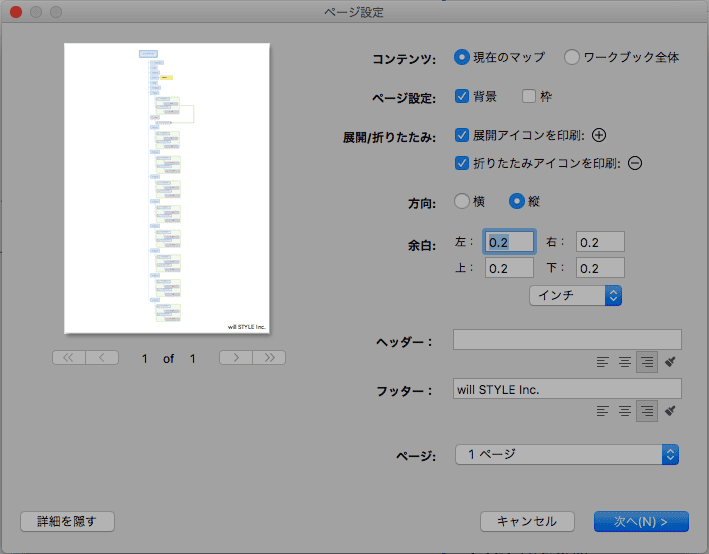Viewport: 709px width, 554px height.
Task: Align footer text to the left
Action: coord(602,411)
